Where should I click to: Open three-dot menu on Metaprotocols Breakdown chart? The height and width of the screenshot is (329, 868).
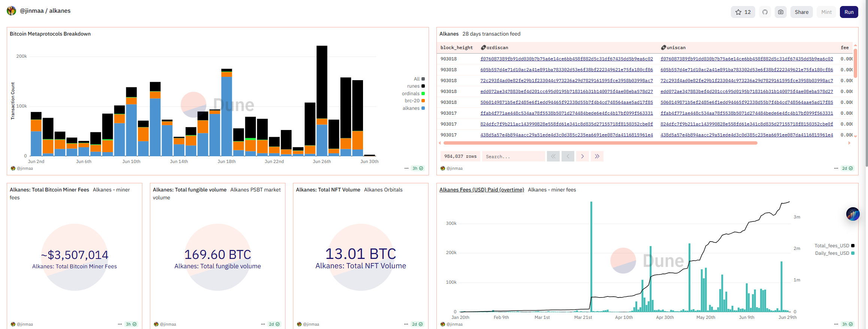coord(406,168)
